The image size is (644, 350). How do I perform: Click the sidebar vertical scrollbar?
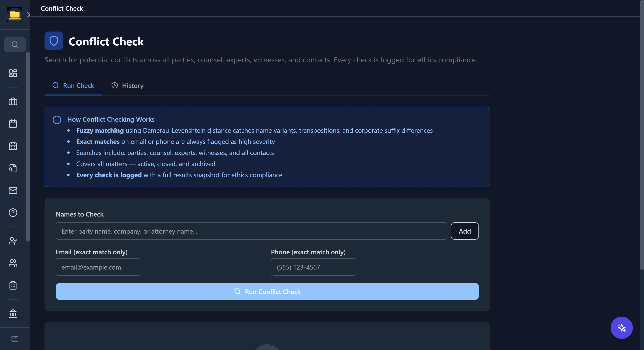coord(28,146)
